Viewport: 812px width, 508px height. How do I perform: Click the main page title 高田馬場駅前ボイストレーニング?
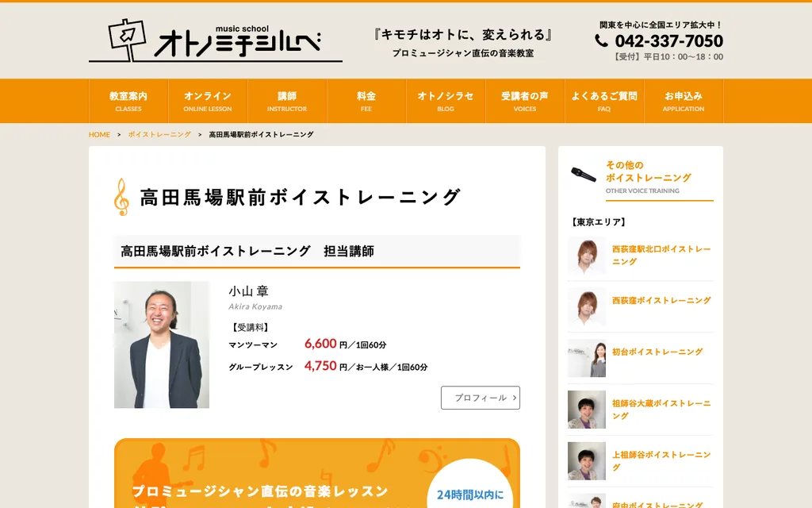click(300, 197)
